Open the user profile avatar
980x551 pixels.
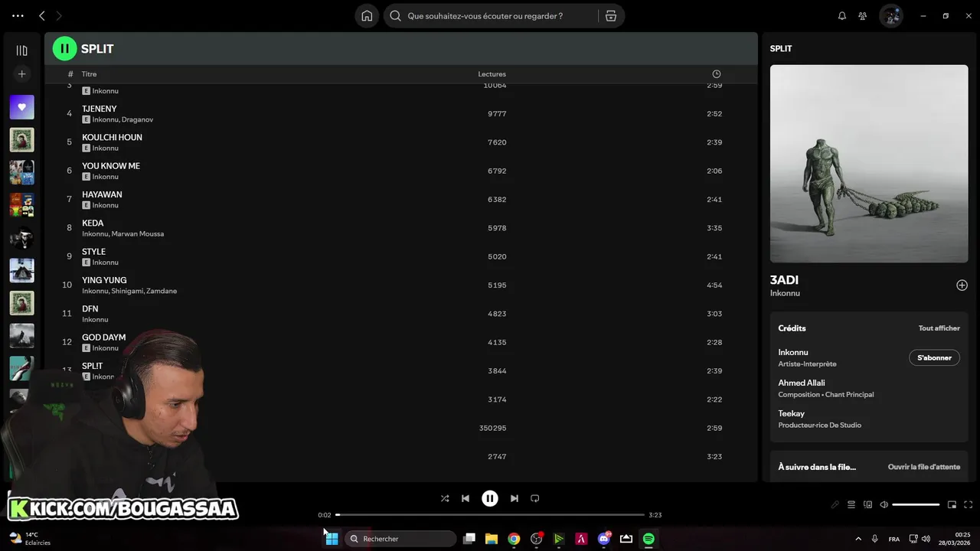coord(890,15)
